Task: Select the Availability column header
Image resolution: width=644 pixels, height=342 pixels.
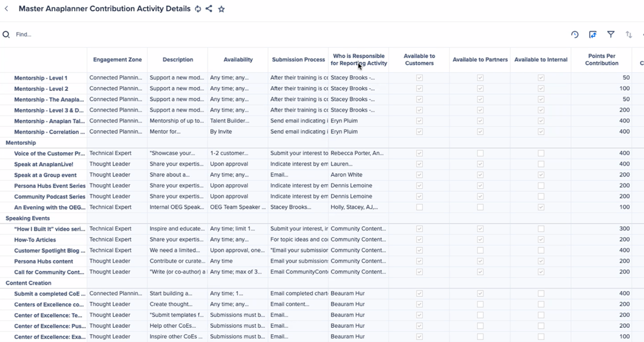Action: click(x=238, y=59)
